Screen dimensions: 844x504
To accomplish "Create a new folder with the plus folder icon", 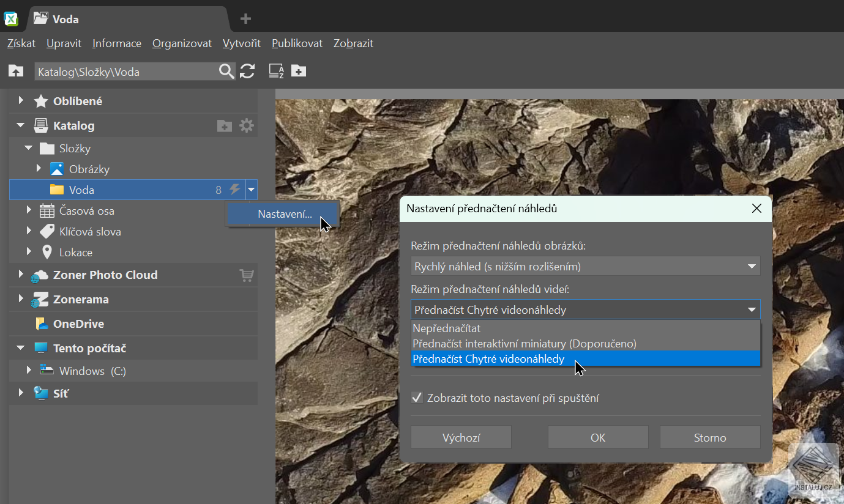I will click(299, 71).
